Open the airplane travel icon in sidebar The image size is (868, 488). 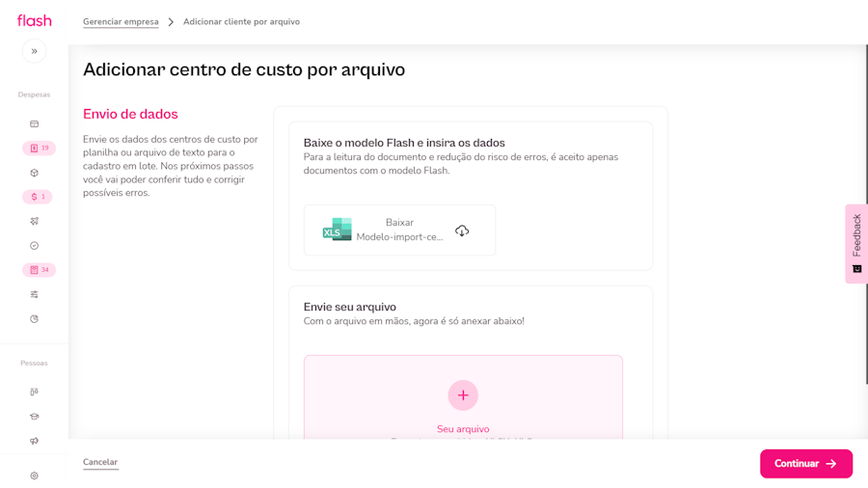point(35,221)
